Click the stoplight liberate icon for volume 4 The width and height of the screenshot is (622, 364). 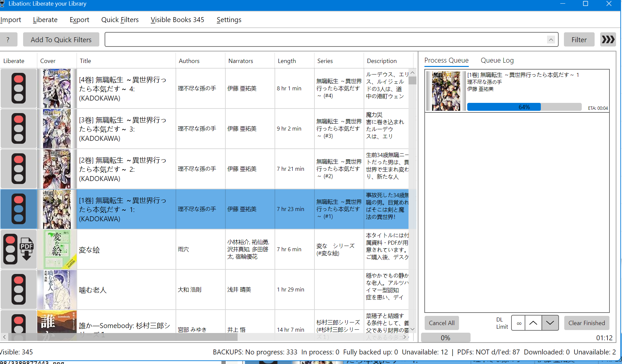click(18, 88)
